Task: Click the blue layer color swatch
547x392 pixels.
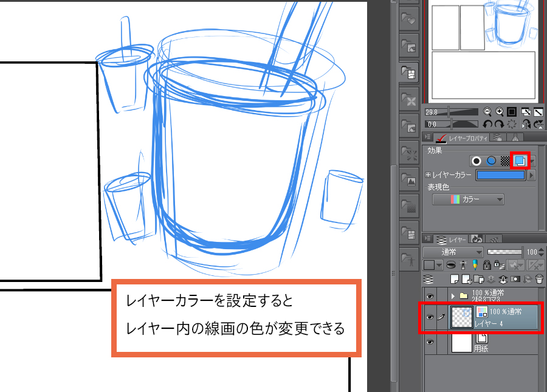Action: tap(501, 175)
